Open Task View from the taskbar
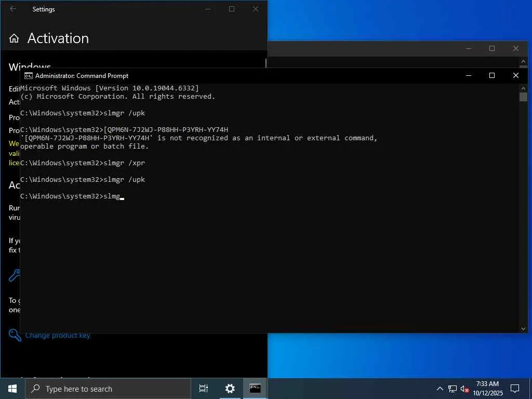Image resolution: width=532 pixels, height=399 pixels. click(x=204, y=389)
